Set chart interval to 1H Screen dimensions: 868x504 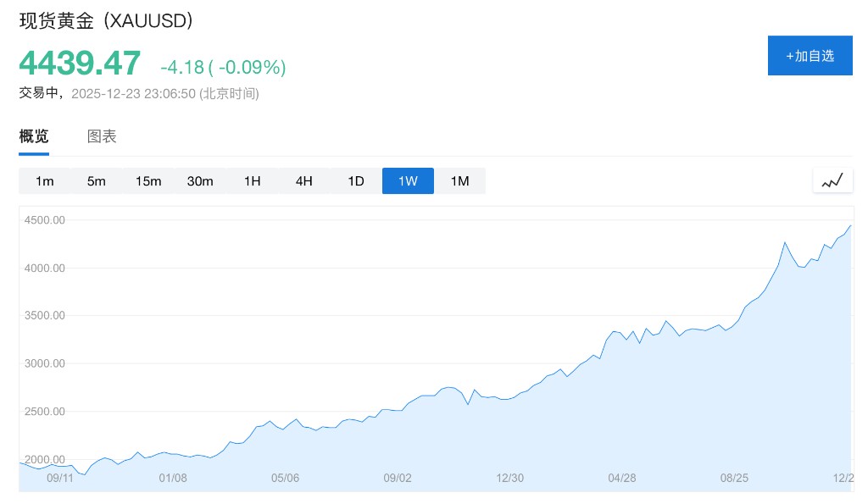[252, 181]
